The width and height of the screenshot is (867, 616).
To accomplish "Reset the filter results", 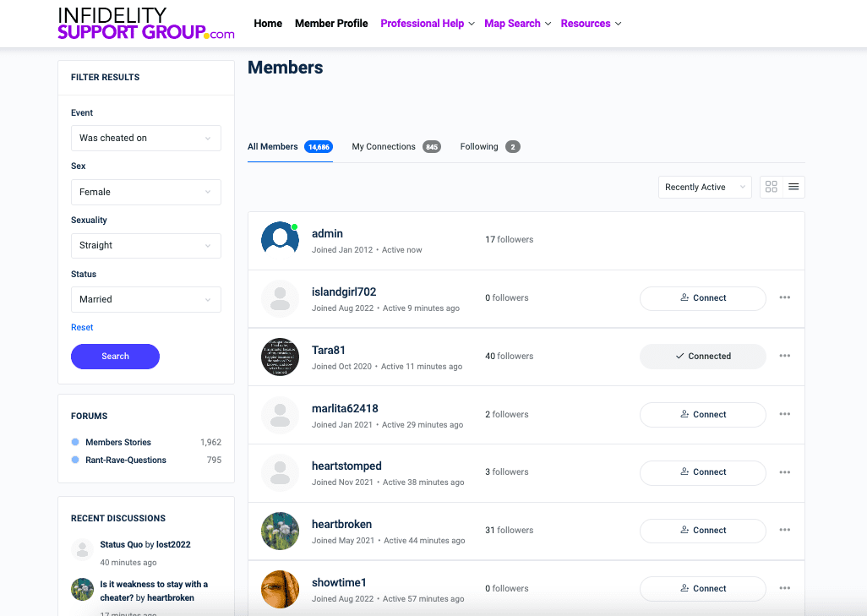I will click(x=82, y=327).
